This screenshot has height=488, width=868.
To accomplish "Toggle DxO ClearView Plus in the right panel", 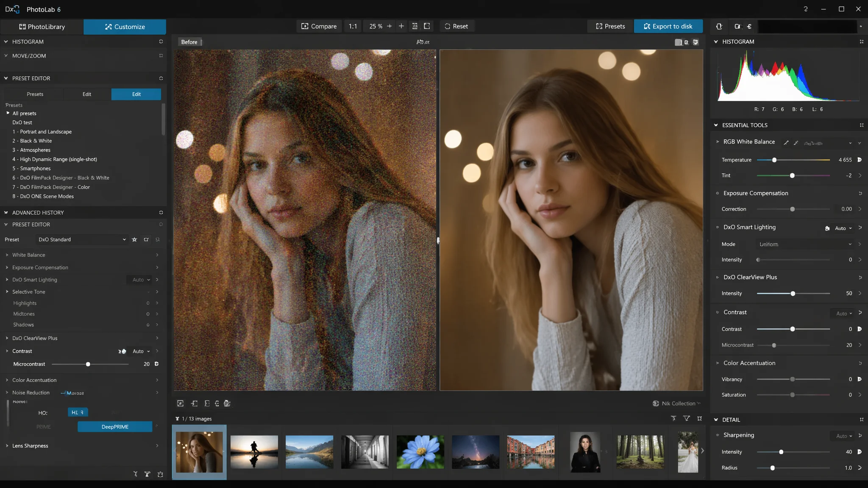I will pos(718,277).
